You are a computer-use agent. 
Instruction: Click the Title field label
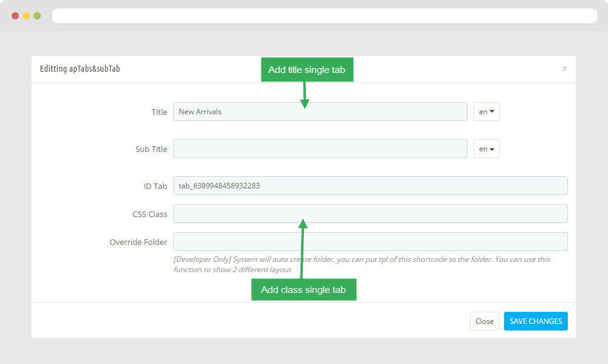[x=159, y=112]
